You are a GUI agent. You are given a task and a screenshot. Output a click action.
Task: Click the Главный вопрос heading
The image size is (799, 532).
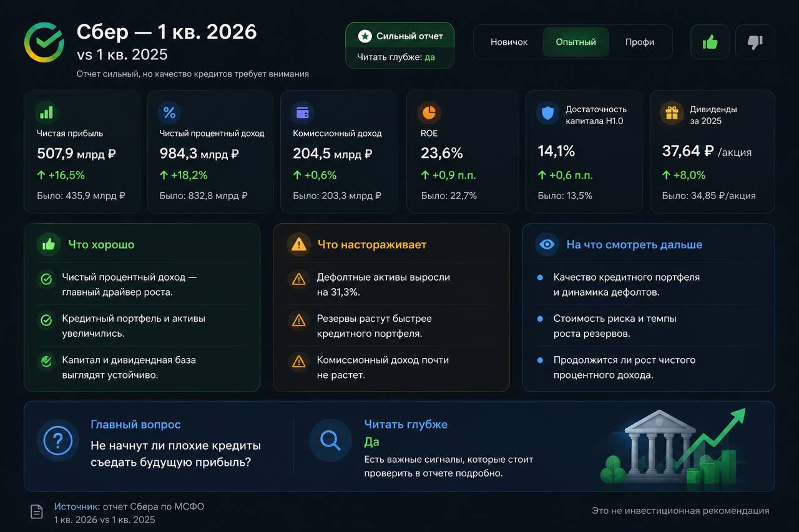(x=135, y=424)
